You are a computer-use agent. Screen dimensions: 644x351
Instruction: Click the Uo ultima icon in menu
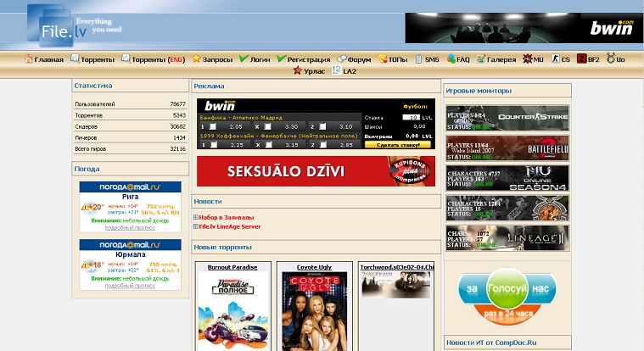(611, 58)
